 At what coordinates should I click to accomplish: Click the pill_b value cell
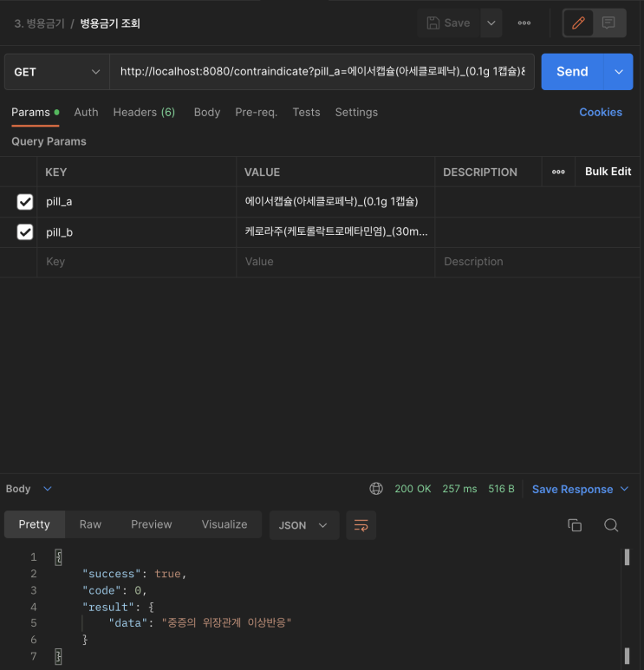coord(335,232)
